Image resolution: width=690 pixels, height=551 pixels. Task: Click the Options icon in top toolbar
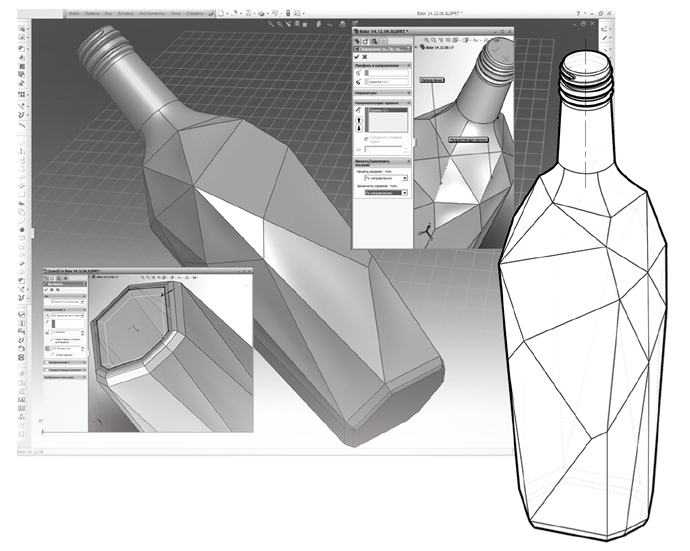click(297, 13)
